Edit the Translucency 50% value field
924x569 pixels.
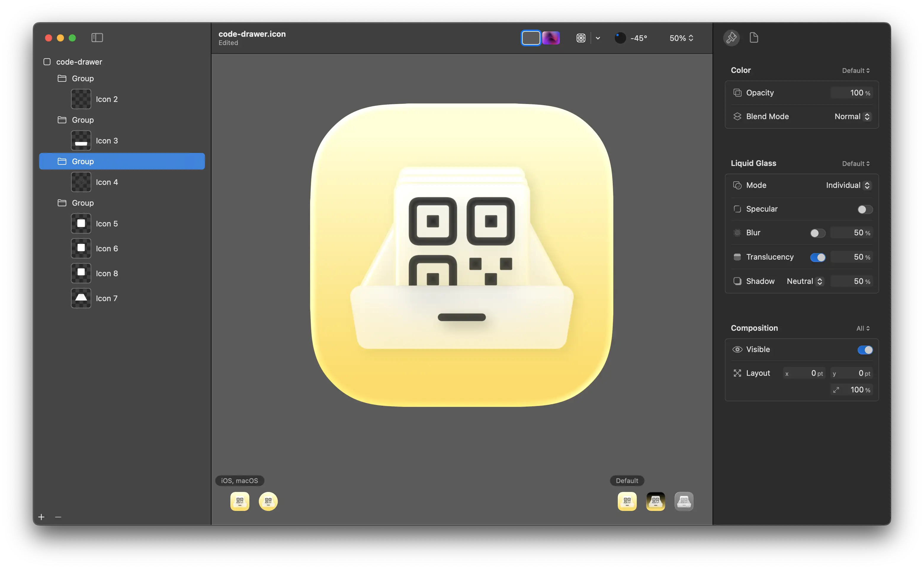click(x=851, y=257)
